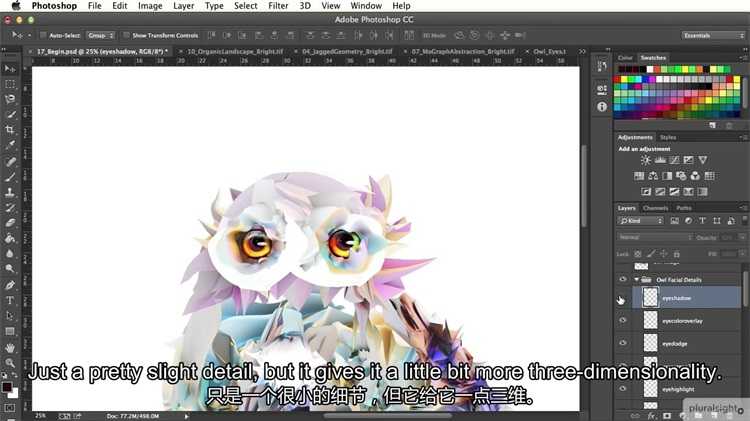
Task: Open the Adjustments panel flyout menu
Action: point(743,137)
